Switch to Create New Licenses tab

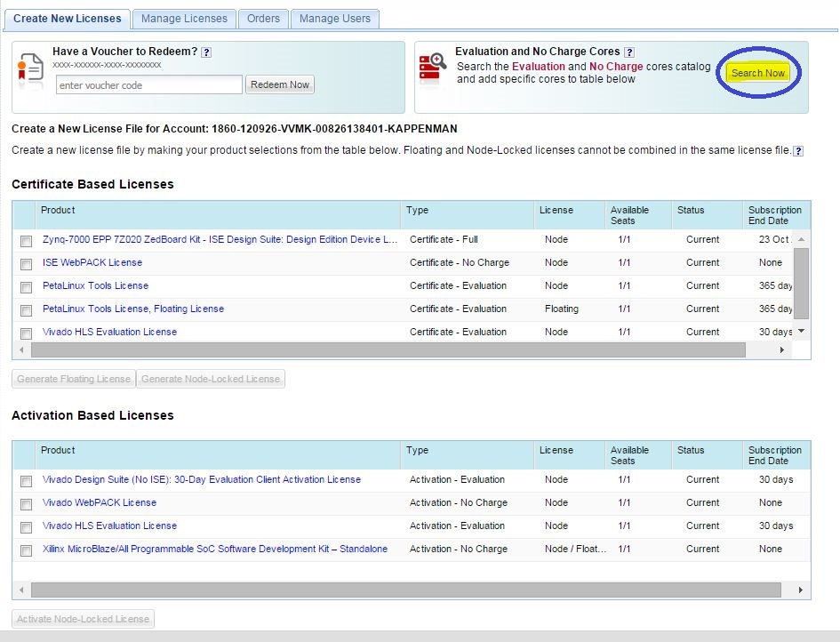68,19
